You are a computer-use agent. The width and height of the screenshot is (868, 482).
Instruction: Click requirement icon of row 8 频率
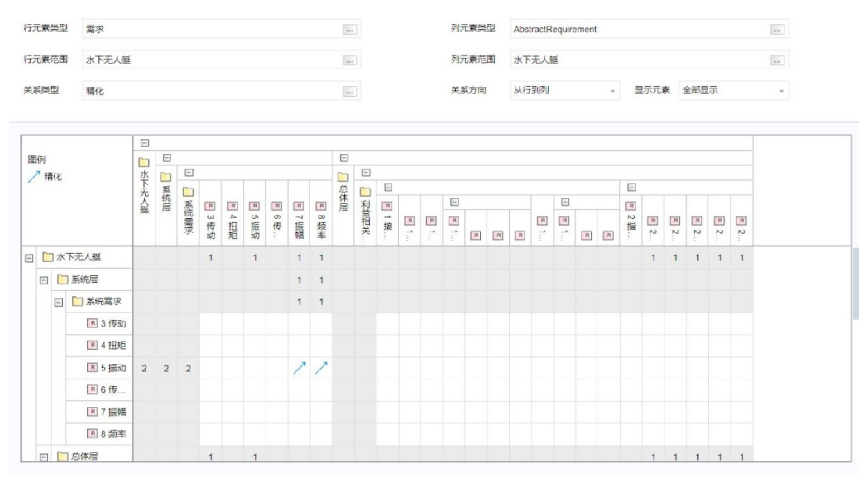(x=92, y=434)
